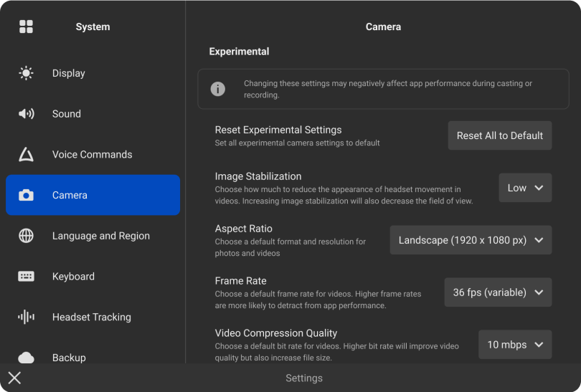Expand the Aspect Ratio Landscape dropdown

point(471,240)
